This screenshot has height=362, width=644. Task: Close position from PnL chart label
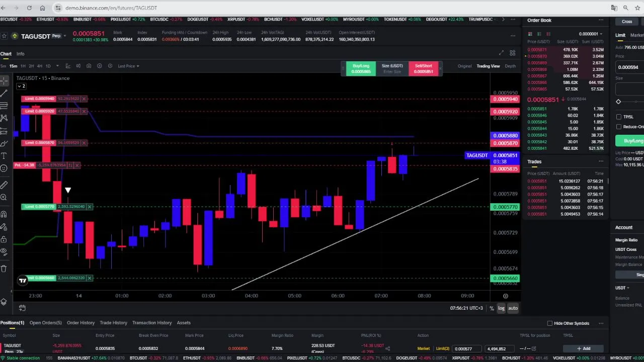(77, 165)
